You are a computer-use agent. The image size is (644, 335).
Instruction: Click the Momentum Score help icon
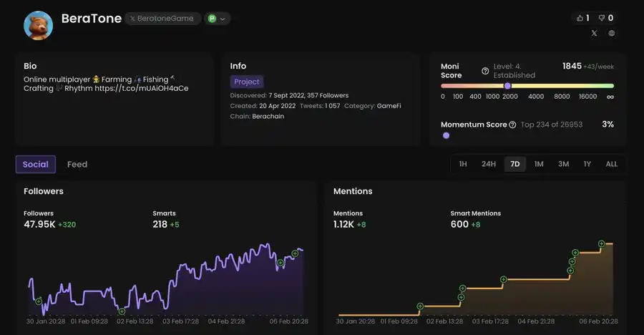click(x=512, y=125)
